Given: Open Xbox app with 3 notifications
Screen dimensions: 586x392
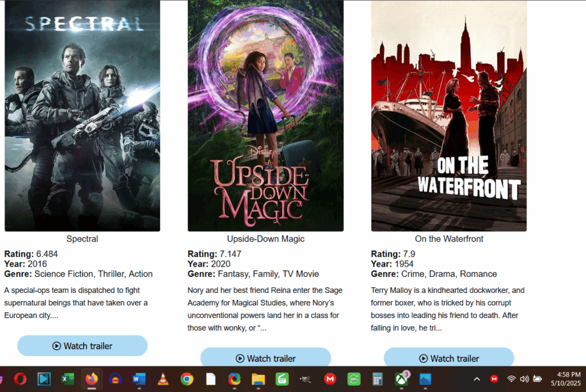Looking at the screenshot, I should tap(402, 378).
